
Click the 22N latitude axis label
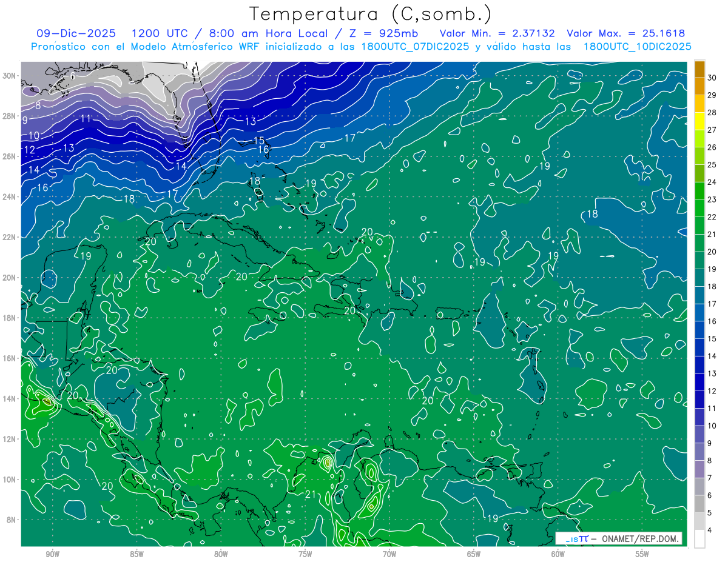point(10,237)
